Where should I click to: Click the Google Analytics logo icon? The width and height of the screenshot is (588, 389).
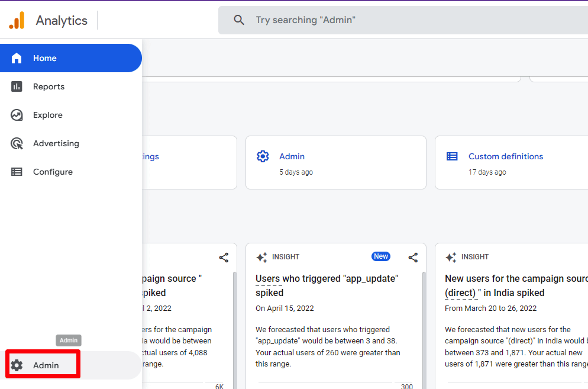(x=17, y=20)
